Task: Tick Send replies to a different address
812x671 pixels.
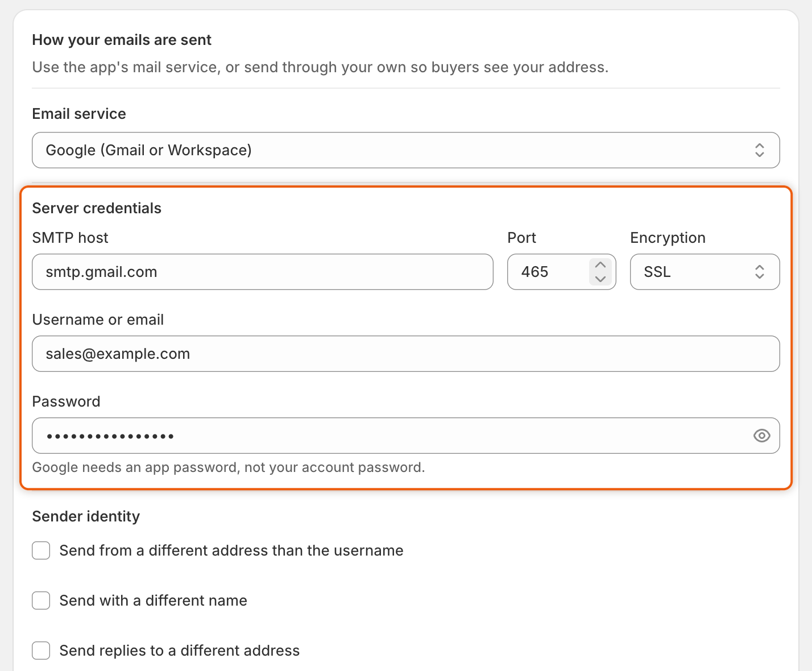Action: tap(41, 651)
